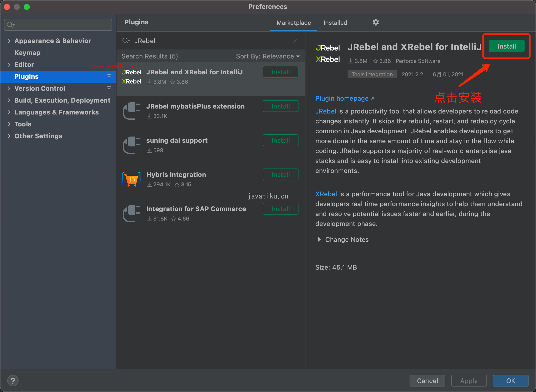The width and height of the screenshot is (536, 392).
Task: Click Cancel to dismiss preferences
Action: coord(427,381)
